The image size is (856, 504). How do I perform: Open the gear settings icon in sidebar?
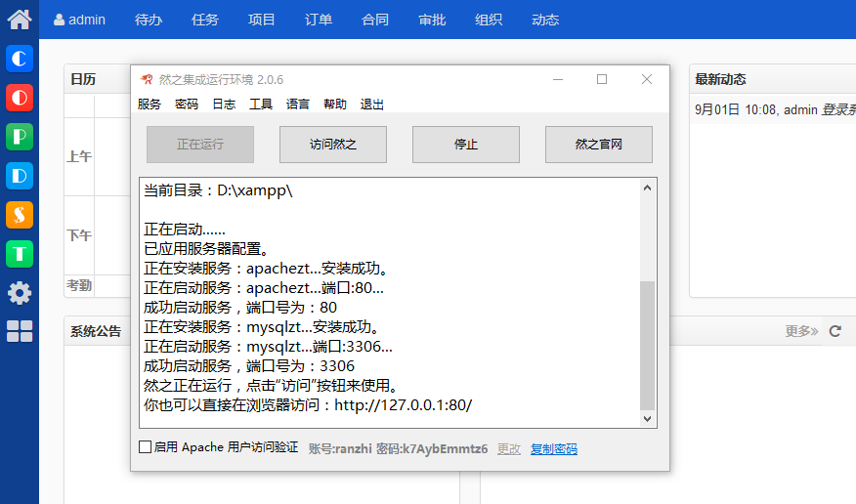[20, 293]
